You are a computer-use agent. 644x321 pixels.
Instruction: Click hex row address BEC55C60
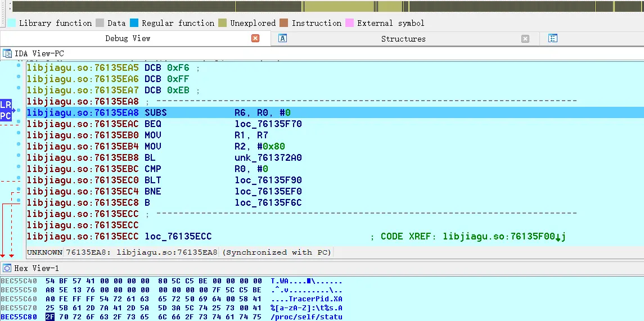click(19, 299)
